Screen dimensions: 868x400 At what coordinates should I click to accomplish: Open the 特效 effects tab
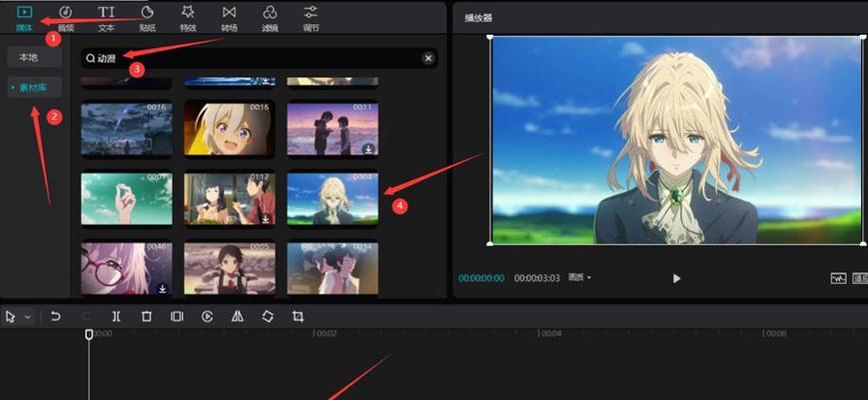coord(188,18)
